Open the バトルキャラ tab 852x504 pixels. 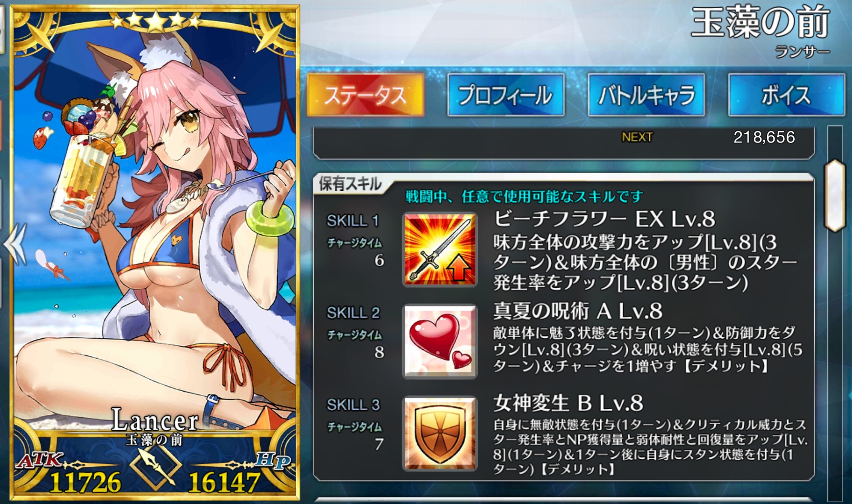pyautogui.click(x=646, y=95)
